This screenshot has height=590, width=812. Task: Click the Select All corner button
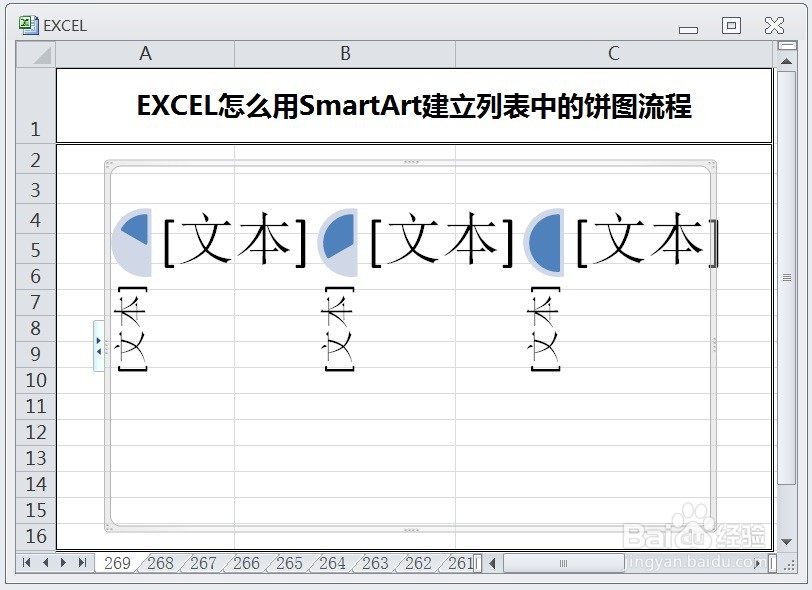tap(36, 54)
